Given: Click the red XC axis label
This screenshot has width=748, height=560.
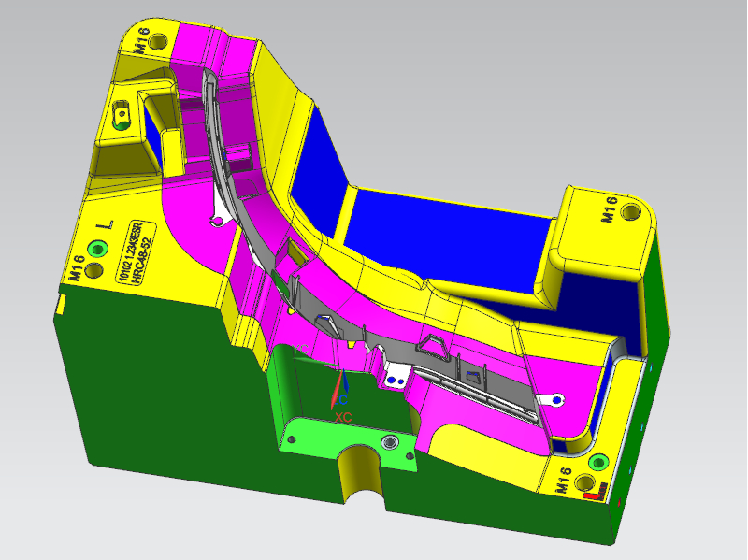Looking at the screenshot, I should click(343, 417).
